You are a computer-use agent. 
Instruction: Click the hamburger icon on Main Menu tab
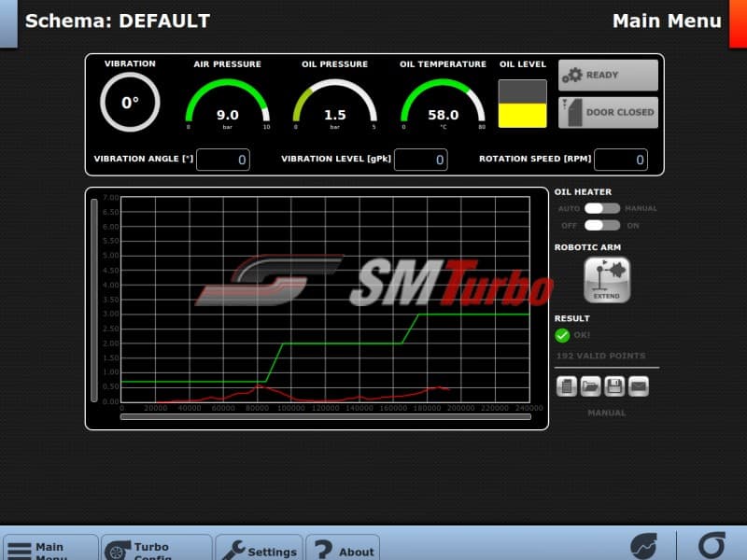pos(19,552)
